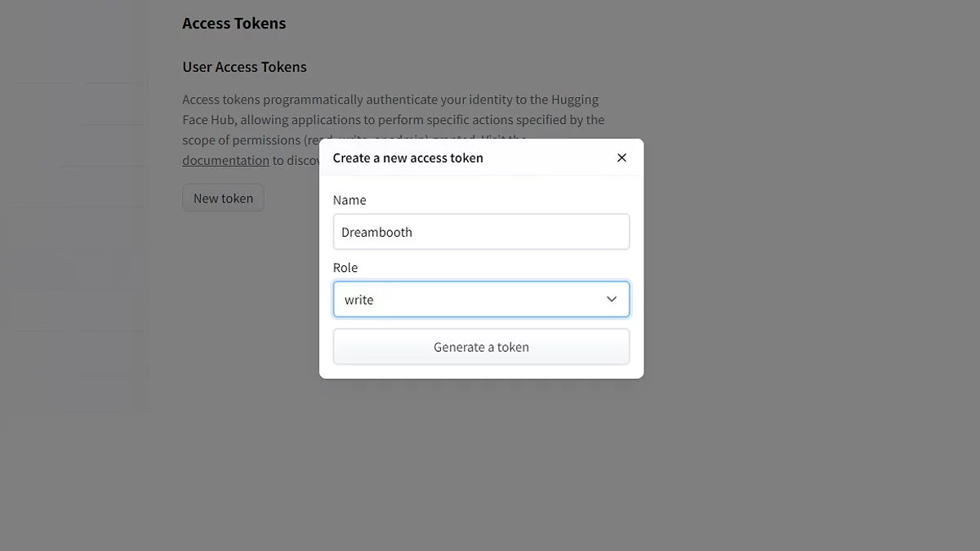Click the description line starting 'Face Hub, allowing'

point(393,120)
